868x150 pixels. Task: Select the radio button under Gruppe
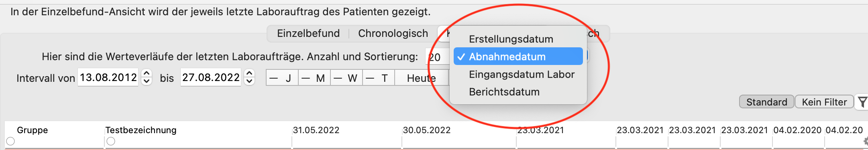10,141
